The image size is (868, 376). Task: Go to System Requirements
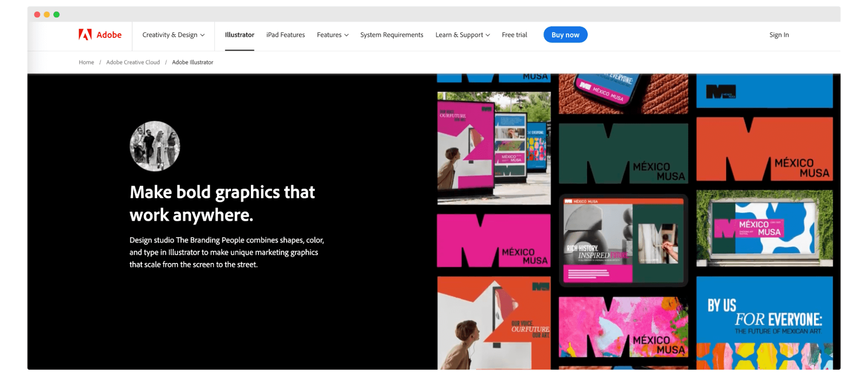tap(392, 35)
